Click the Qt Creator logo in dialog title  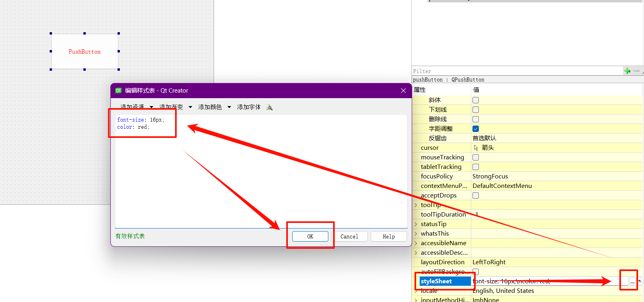coord(118,91)
